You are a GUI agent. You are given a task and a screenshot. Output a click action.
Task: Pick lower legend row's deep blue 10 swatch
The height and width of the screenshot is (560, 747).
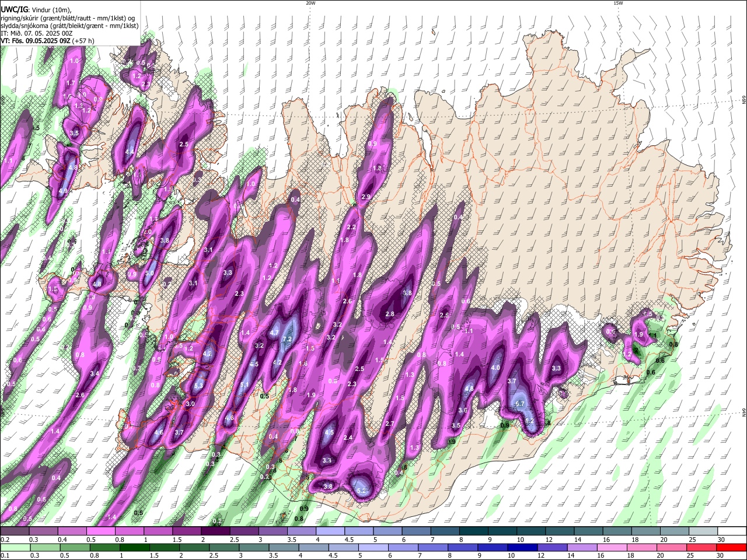522,547
